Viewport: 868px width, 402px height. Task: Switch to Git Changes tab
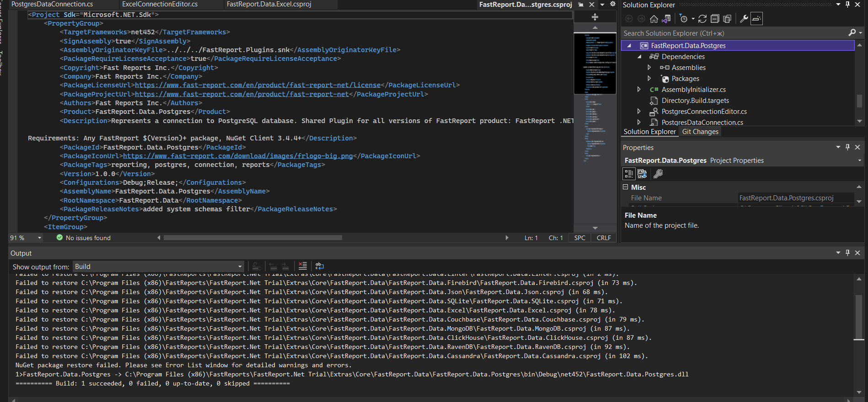coord(700,132)
